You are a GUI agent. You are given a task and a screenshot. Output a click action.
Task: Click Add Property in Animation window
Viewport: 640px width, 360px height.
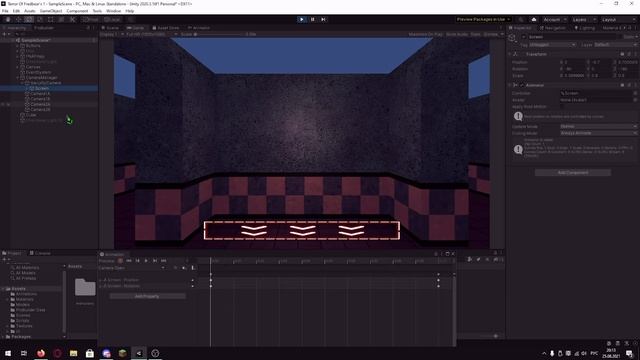tap(147, 296)
